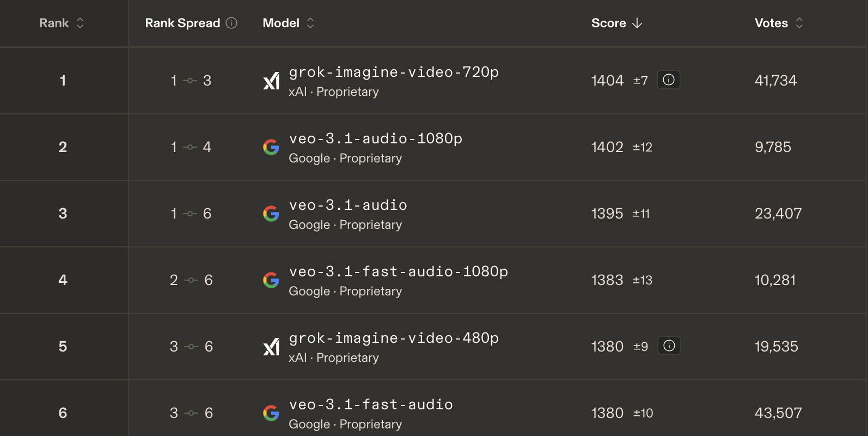Image resolution: width=868 pixels, height=436 pixels.
Task: Open the veo-3.1-fast-audio-1080p model link
Action: coord(399,271)
